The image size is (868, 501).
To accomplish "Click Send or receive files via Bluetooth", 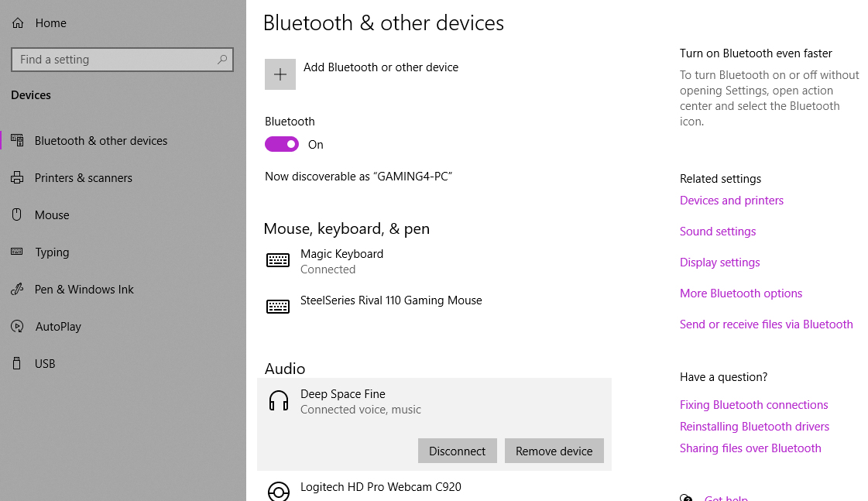I will (766, 324).
